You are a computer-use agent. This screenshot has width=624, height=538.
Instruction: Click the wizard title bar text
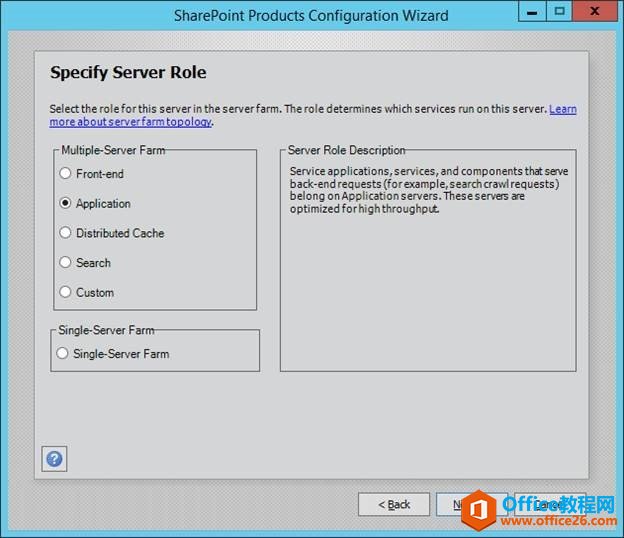coord(311,16)
